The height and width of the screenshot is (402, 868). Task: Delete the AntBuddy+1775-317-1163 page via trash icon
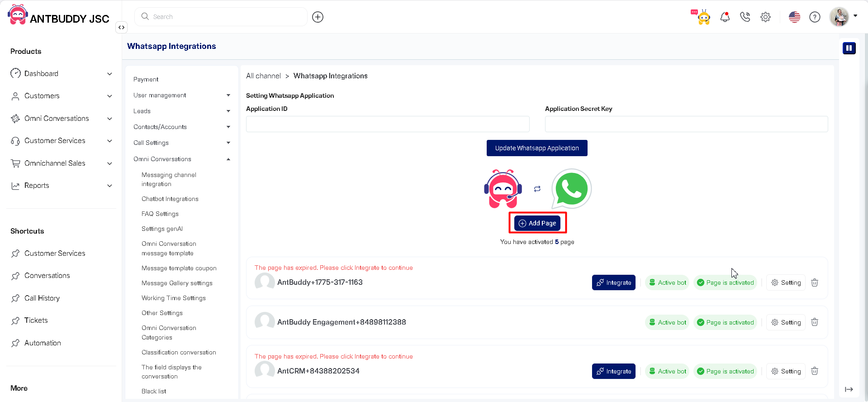(x=815, y=282)
